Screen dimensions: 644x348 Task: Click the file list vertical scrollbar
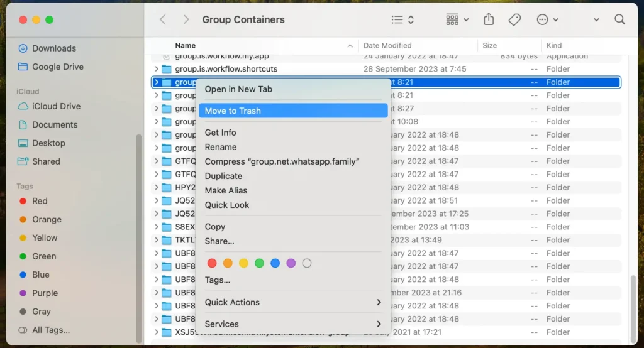coord(633,308)
